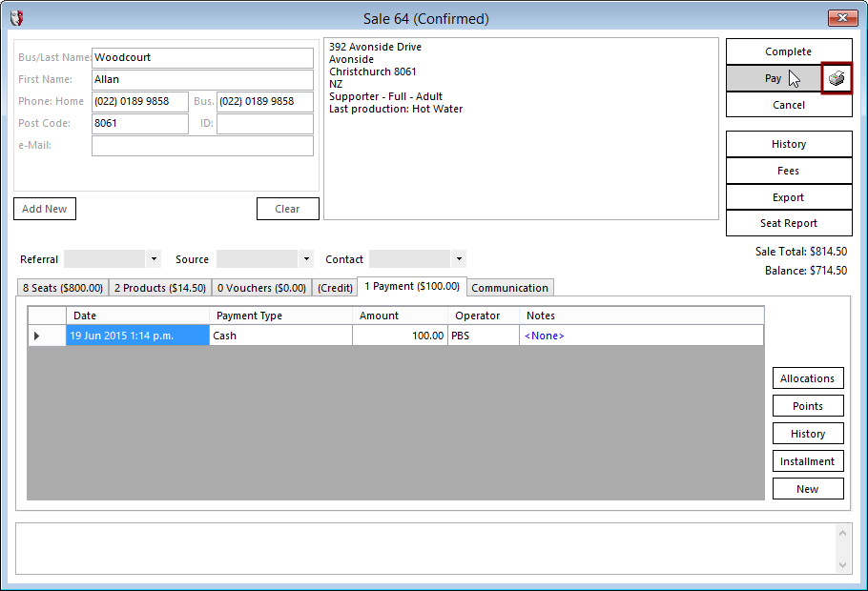The image size is (868, 591).
Task: Click the Installment button
Action: [x=808, y=461]
